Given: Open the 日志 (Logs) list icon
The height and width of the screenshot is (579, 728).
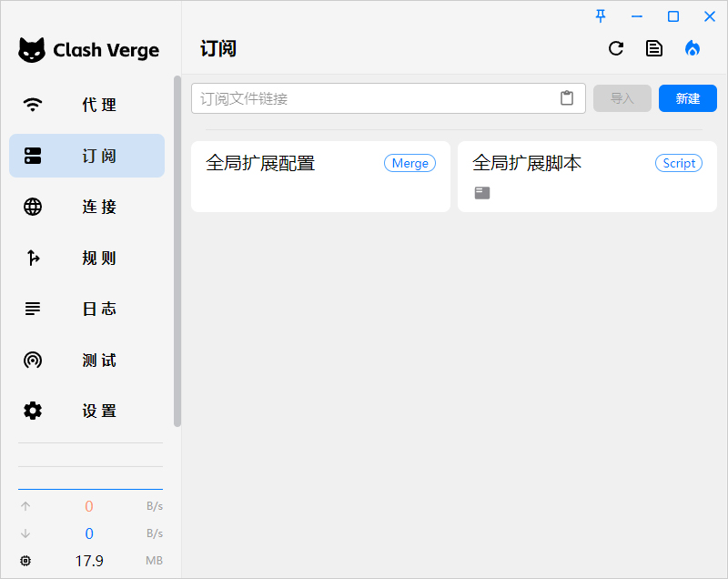Looking at the screenshot, I should click(33, 309).
